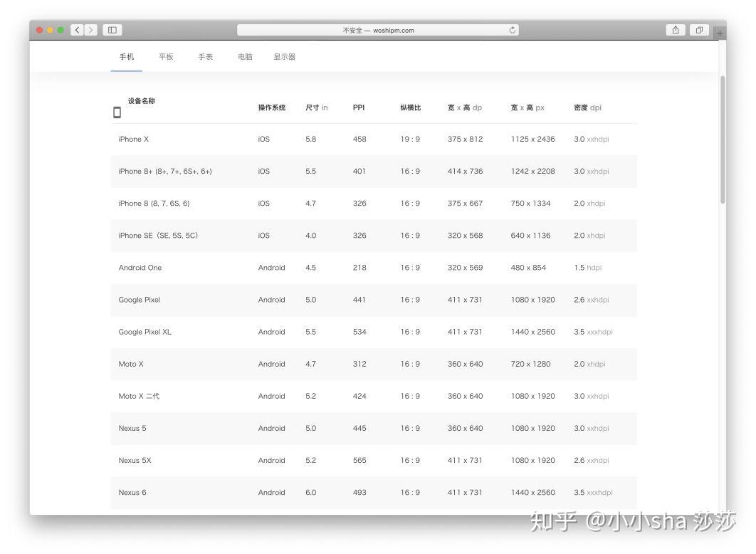Image resolution: width=756 pixels, height=554 pixels.
Task: Open the 显示器 tab
Action: pyautogui.click(x=285, y=57)
